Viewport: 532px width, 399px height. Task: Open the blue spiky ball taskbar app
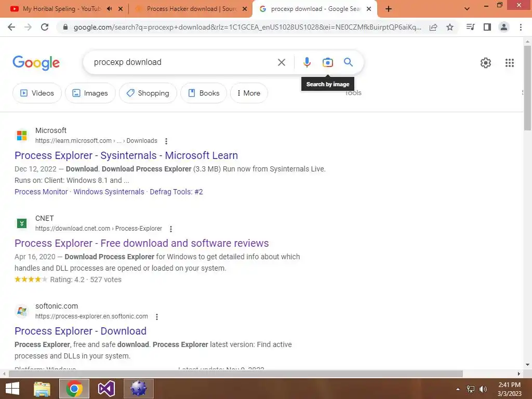(138, 389)
